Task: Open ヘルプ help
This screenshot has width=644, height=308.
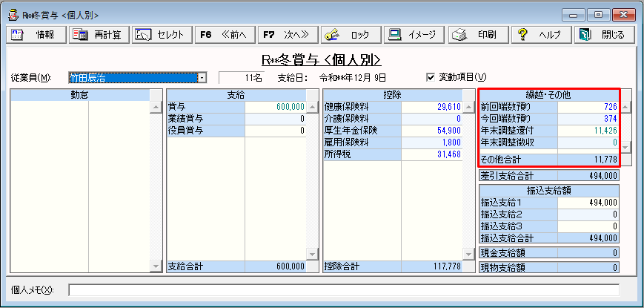Action: point(541,35)
